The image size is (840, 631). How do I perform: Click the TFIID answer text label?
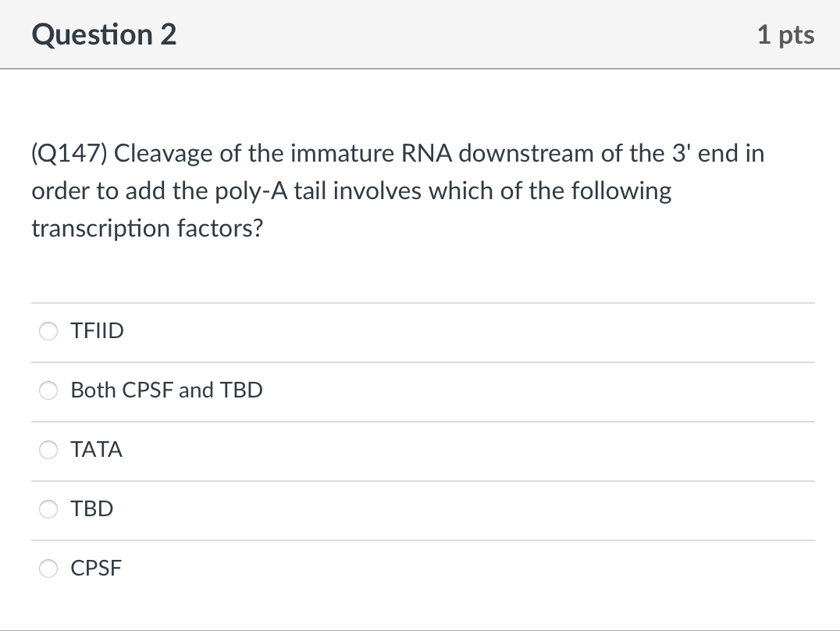(x=97, y=331)
